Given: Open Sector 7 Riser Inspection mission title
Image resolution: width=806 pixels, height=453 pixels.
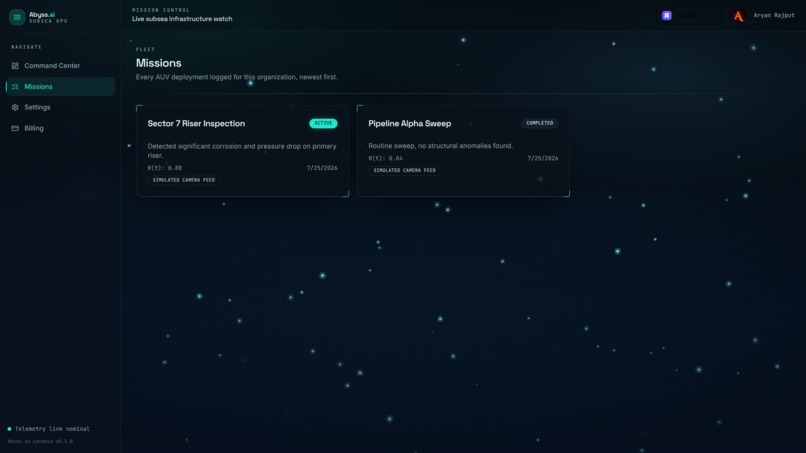Looking at the screenshot, I should tap(196, 123).
